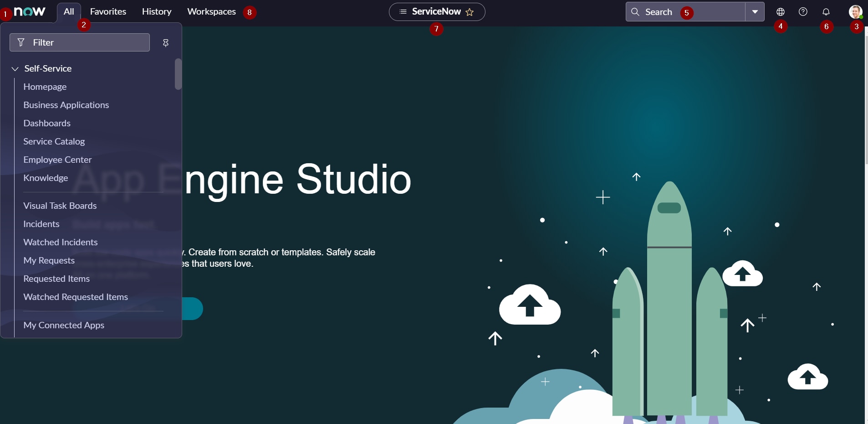The height and width of the screenshot is (424, 868).
Task: Click the ServiceNow 'now' logo
Action: point(30,11)
